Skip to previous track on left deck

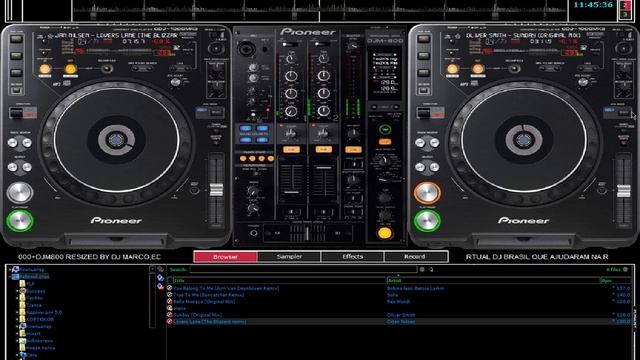[12, 142]
